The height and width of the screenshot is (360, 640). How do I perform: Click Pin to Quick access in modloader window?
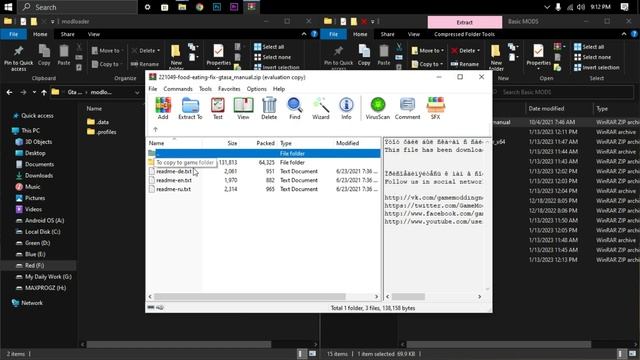pyautogui.click(x=18, y=58)
